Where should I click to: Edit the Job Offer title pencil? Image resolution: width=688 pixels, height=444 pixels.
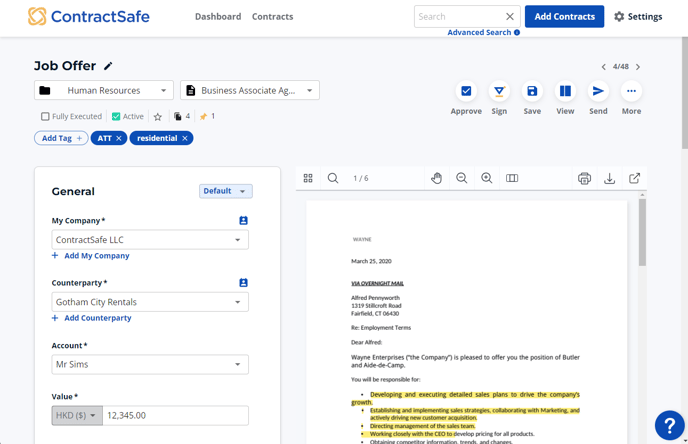[109, 67]
